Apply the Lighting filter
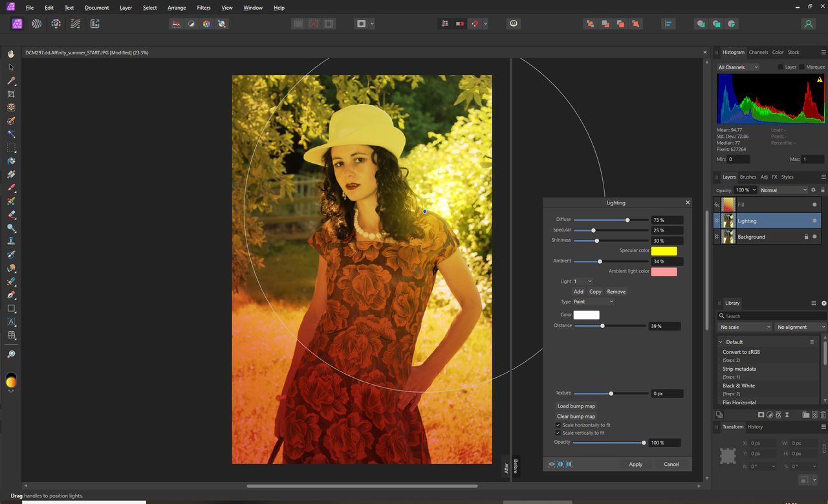Viewport: 828px width, 504px height. 635,464
